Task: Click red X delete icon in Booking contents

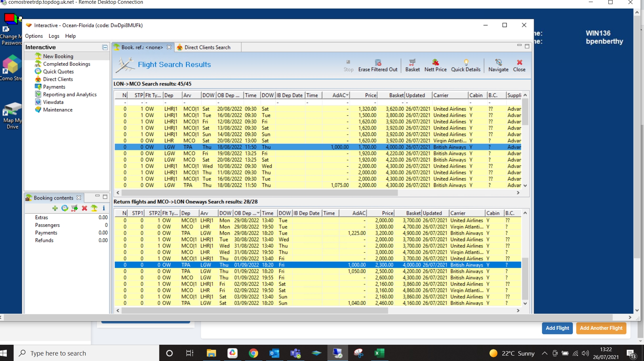Action: point(84,208)
